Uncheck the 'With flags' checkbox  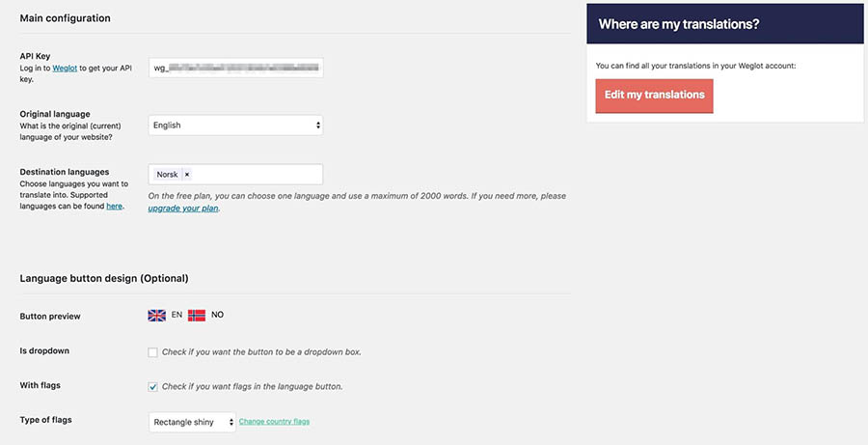click(x=152, y=386)
